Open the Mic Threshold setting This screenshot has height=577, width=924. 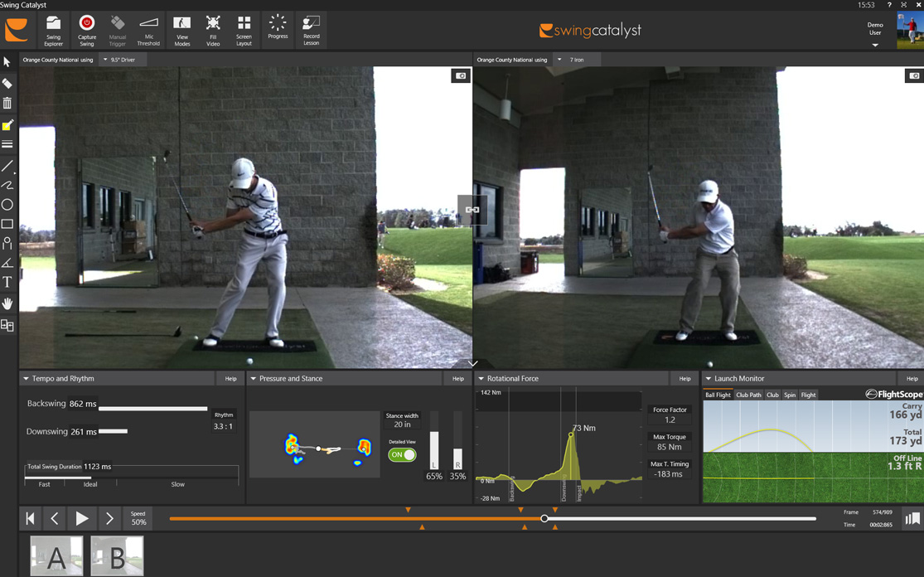[148, 30]
